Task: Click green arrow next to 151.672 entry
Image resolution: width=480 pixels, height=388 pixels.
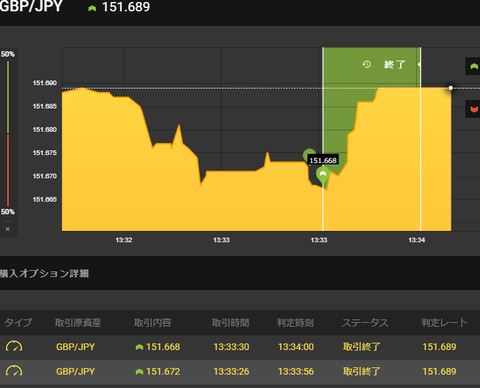Action: tap(139, 372)
